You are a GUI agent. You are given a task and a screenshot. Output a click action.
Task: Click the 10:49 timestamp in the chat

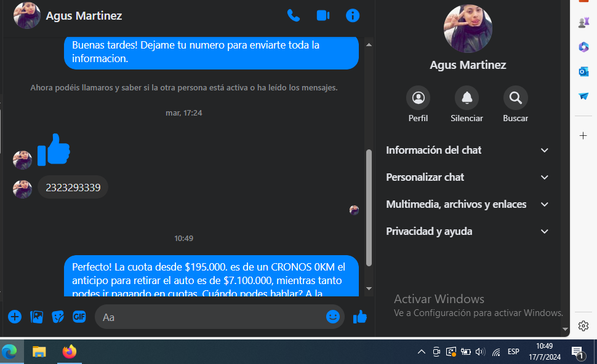pos(184,239)
